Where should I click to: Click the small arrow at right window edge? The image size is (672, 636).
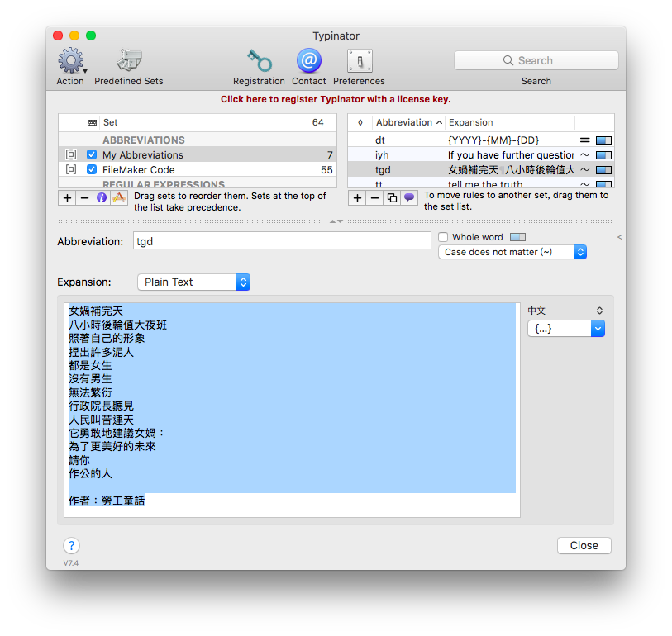(x=620, y=237)
